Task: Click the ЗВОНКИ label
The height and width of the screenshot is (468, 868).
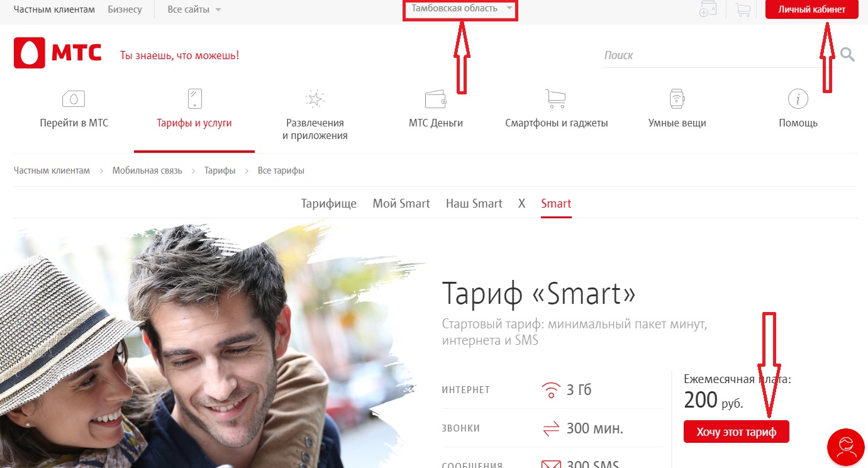Action: point(461,428)
